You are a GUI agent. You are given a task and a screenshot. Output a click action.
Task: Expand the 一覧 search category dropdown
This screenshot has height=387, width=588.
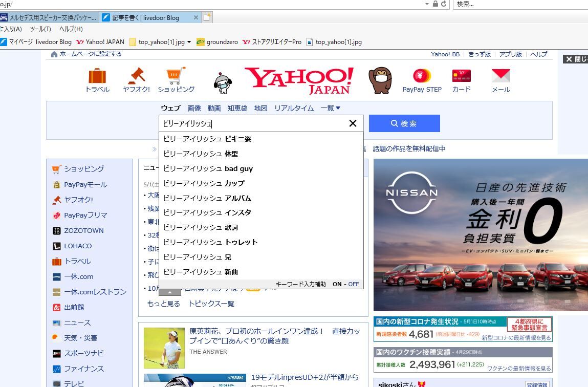[x=331, y=108]
